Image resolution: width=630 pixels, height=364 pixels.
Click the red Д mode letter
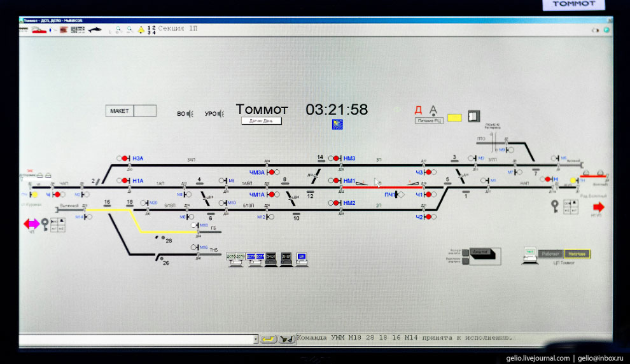418,109
